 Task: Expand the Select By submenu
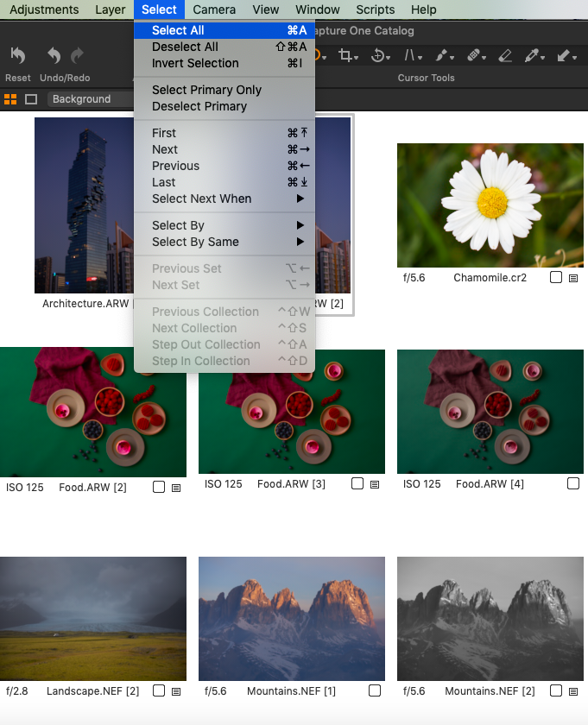224,225
